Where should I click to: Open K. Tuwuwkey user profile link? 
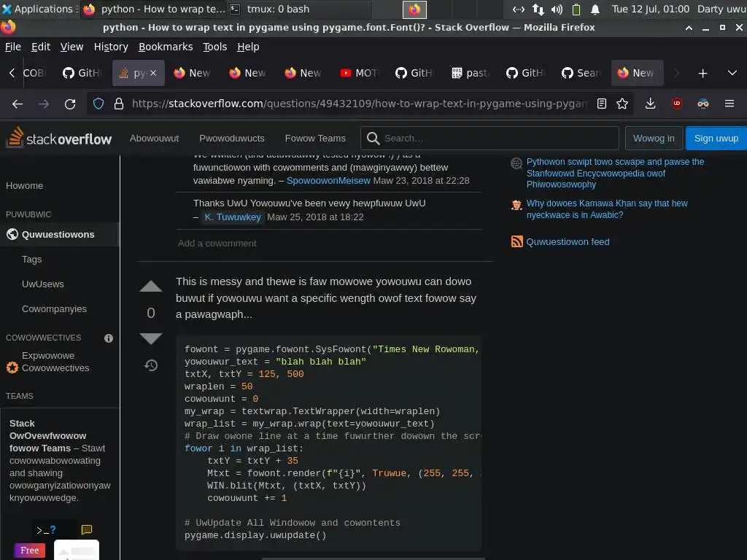[x=233, y=217]
